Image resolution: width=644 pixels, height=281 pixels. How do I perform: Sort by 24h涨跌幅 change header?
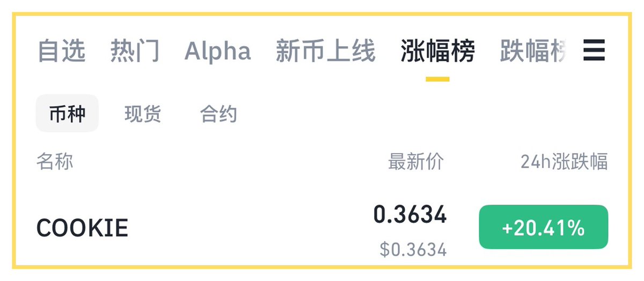point(564,161)
